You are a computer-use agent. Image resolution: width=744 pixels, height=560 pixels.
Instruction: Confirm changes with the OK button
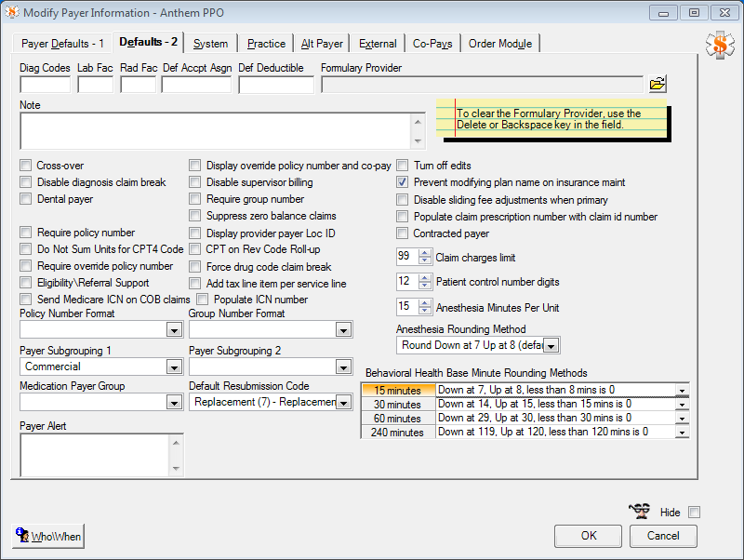[x=588, y=536]
